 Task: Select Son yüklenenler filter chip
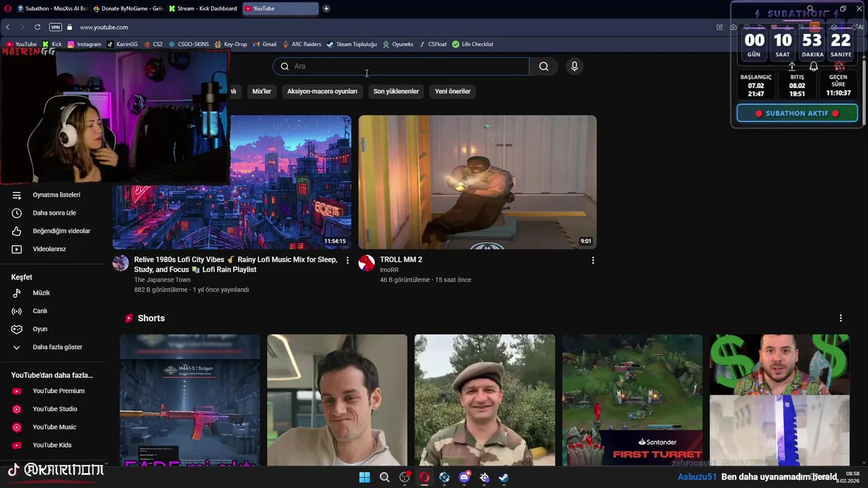(x=396, y=91)
